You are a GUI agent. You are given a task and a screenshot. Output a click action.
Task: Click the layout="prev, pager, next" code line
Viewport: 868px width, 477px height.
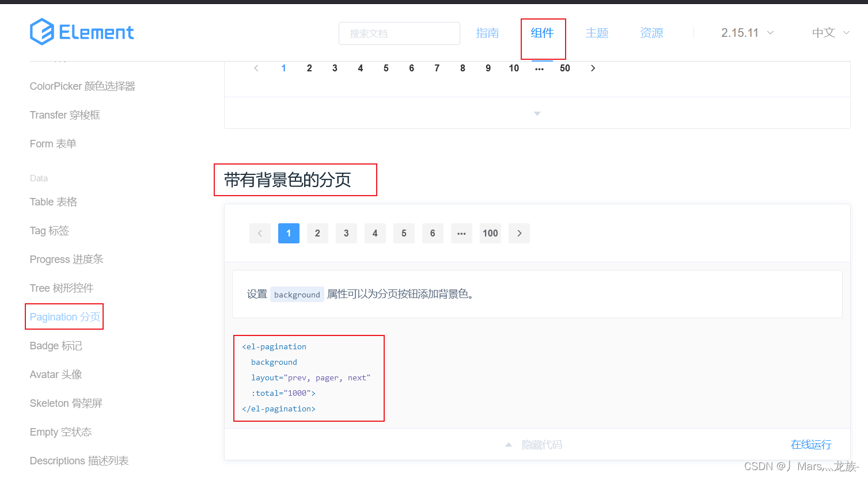(x=311, y=377)
